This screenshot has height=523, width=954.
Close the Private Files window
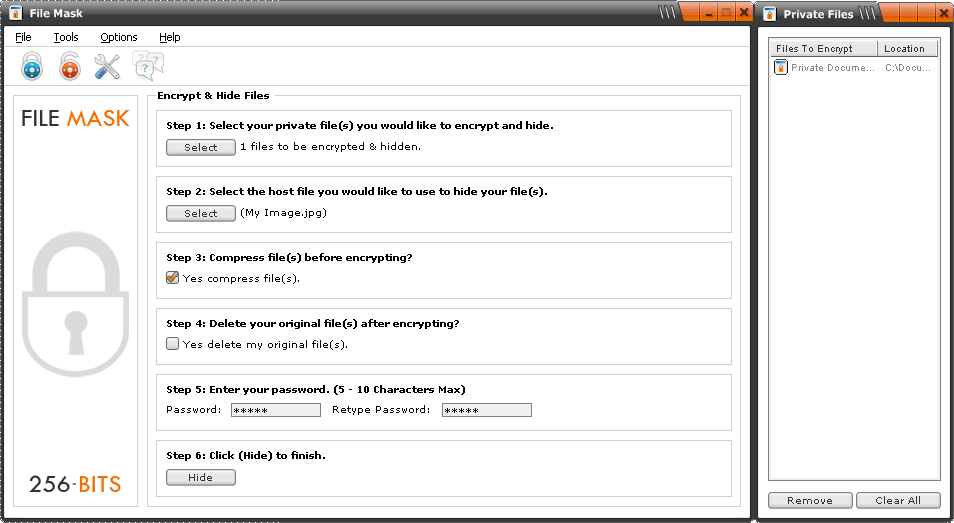(944, 13)
